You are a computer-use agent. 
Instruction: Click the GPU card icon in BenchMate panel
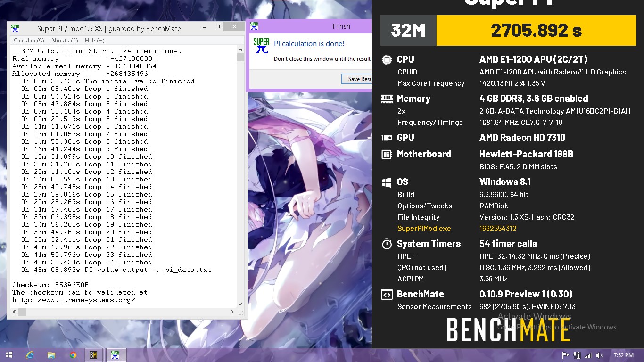387,138
